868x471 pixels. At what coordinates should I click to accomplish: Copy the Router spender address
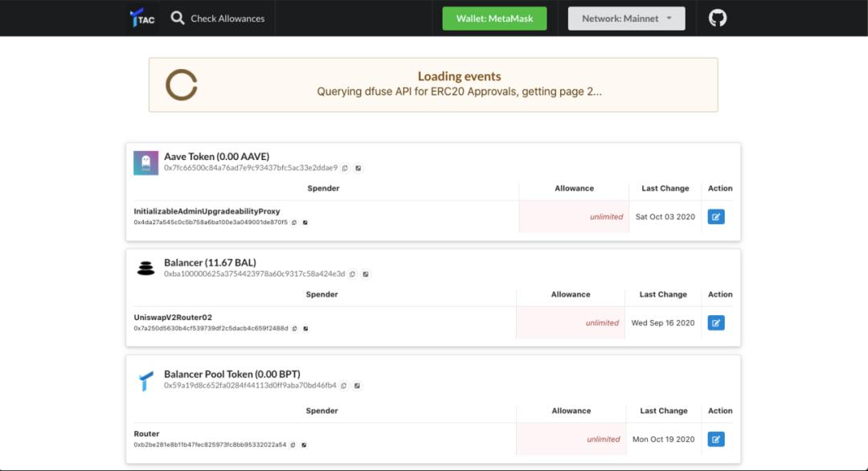(x=293, y=445)
